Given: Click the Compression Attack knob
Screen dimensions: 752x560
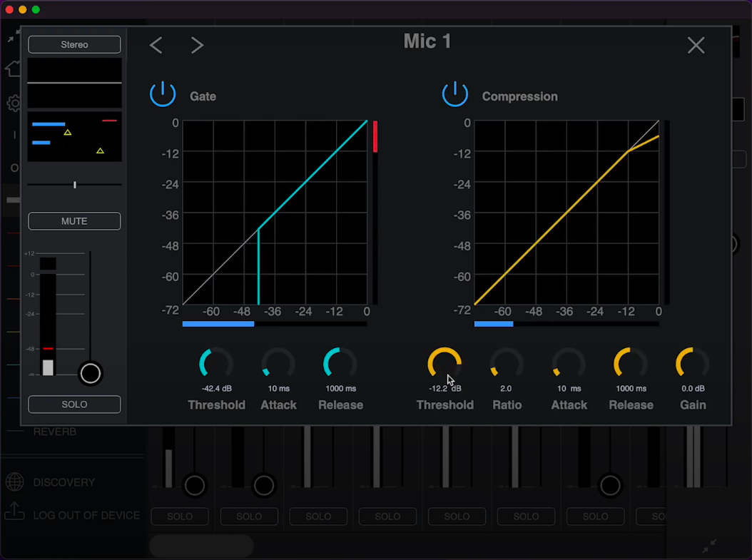Looking at the screenshot, I should pos(569,364).
